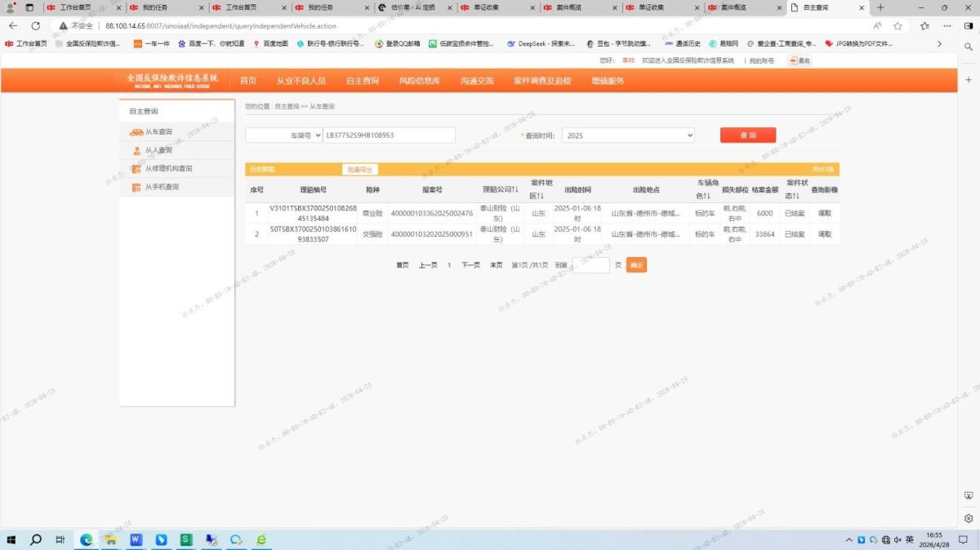Show hidden system tray icons chevron
980x550 pixels.
coord(849,539)
